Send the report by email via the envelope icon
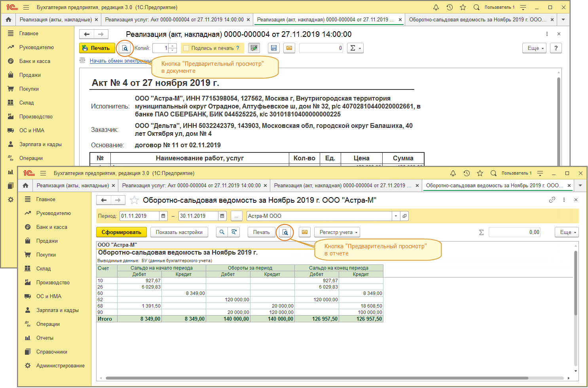 coord(305,232)
